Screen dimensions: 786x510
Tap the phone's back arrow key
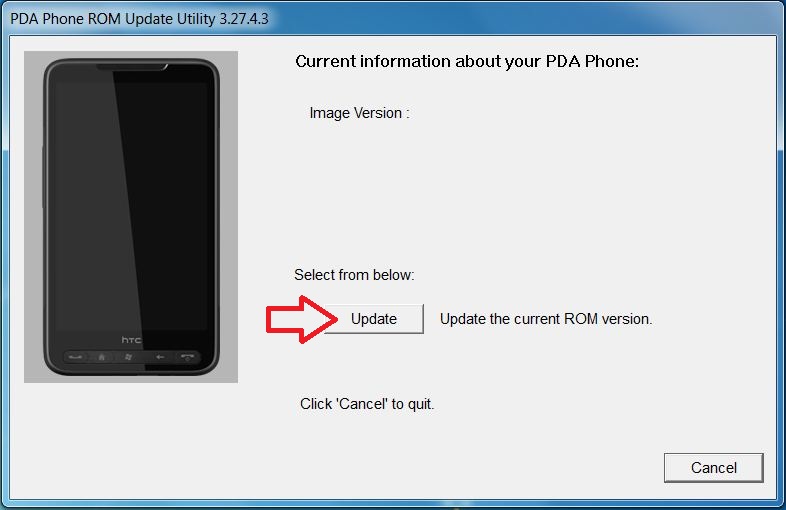[160, 357]
